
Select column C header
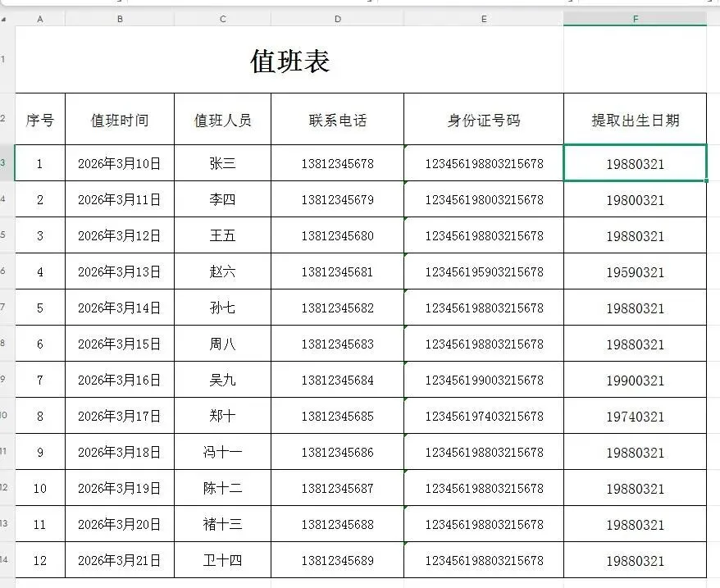click(x=223, y=20)
